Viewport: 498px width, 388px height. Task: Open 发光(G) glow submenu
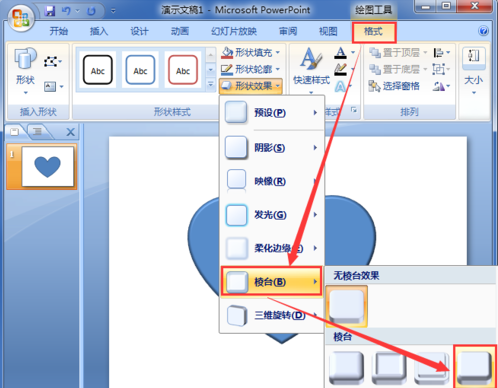271,215
